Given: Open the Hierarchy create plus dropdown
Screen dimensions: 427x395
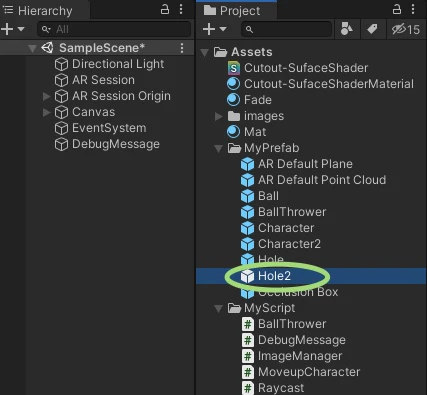Looking at the screenshot, I should tap(13, 29).
